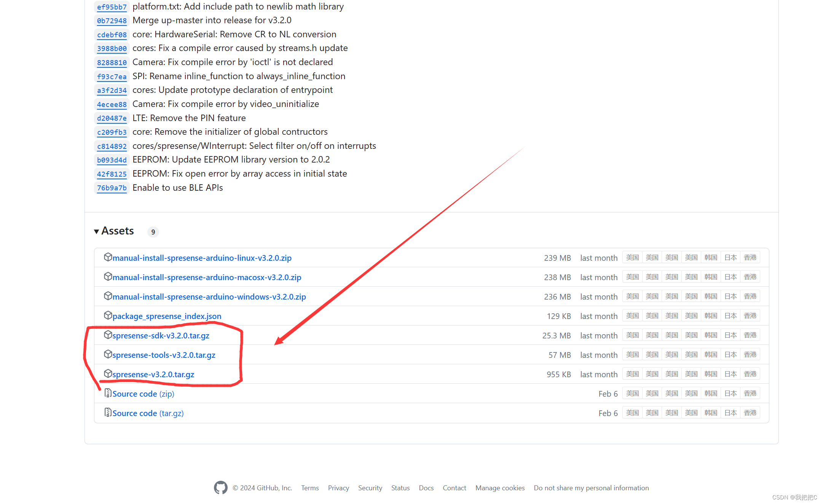This screenshot has width=823, height=504.
Task: Open the Docs footer link
Action: 426,488
